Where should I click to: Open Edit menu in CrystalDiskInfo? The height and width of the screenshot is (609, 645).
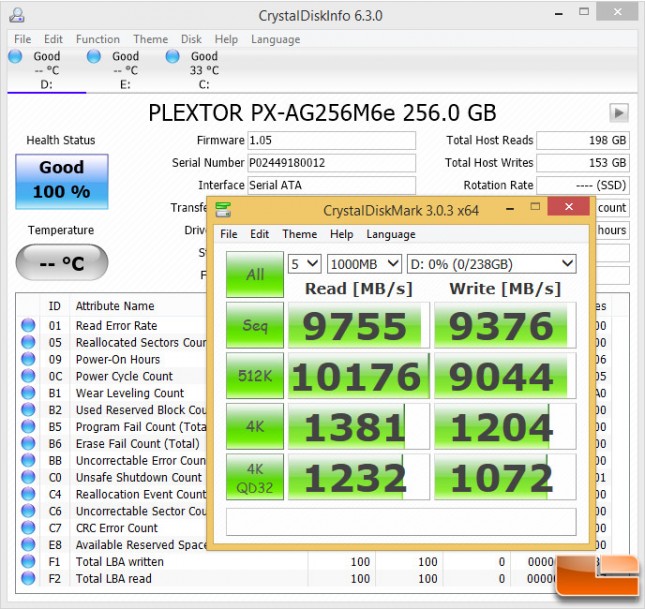(53, 39)
